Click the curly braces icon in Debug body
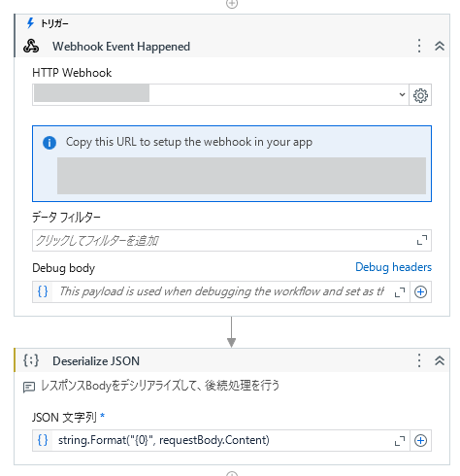The image size is (460, 476). 43,291
